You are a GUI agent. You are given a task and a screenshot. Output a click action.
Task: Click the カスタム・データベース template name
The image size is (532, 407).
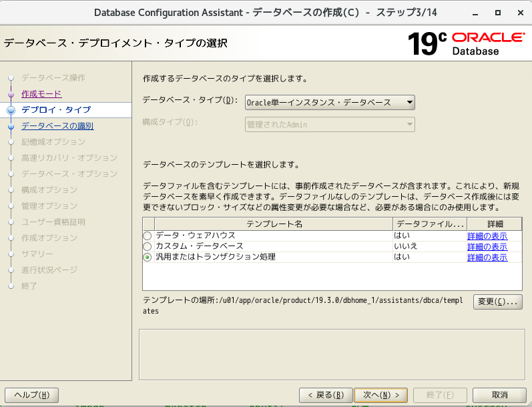[200, 246]
